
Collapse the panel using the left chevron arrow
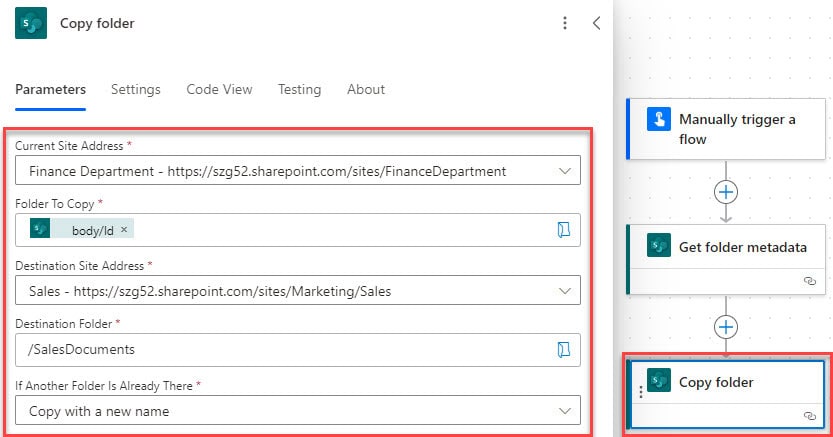coord(597,23)
